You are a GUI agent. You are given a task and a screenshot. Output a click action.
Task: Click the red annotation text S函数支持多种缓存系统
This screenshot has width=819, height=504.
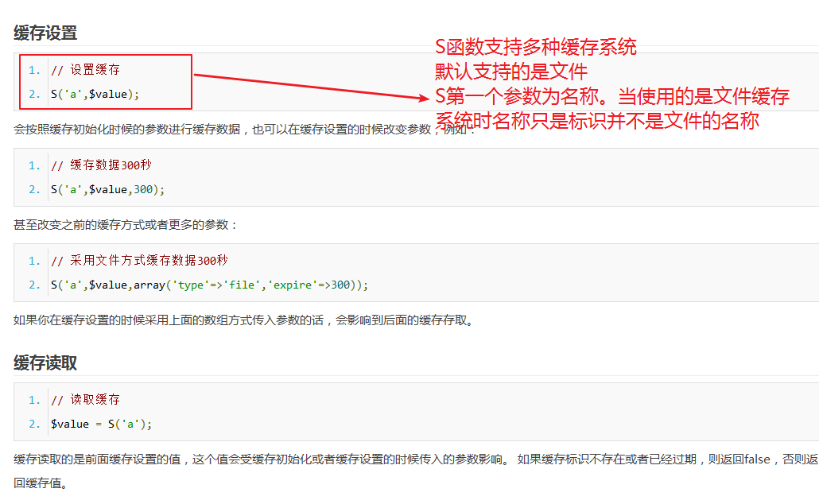535,47
